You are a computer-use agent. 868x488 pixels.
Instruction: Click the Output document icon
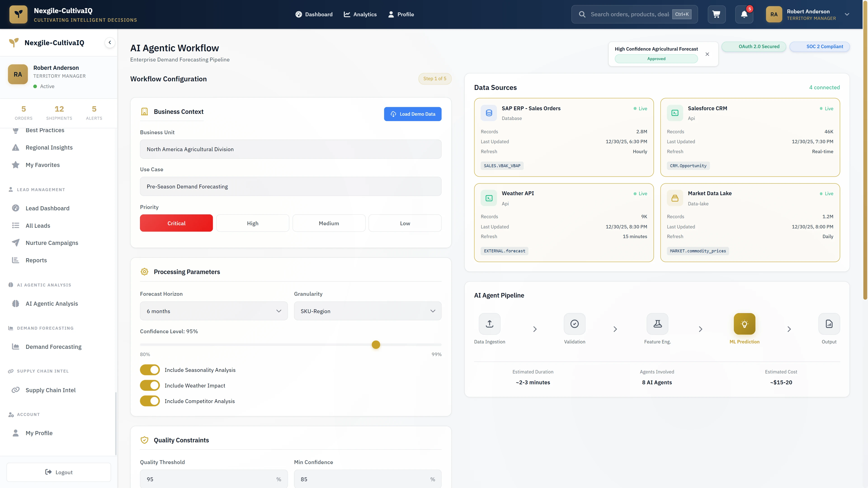(x=829, y=324)
